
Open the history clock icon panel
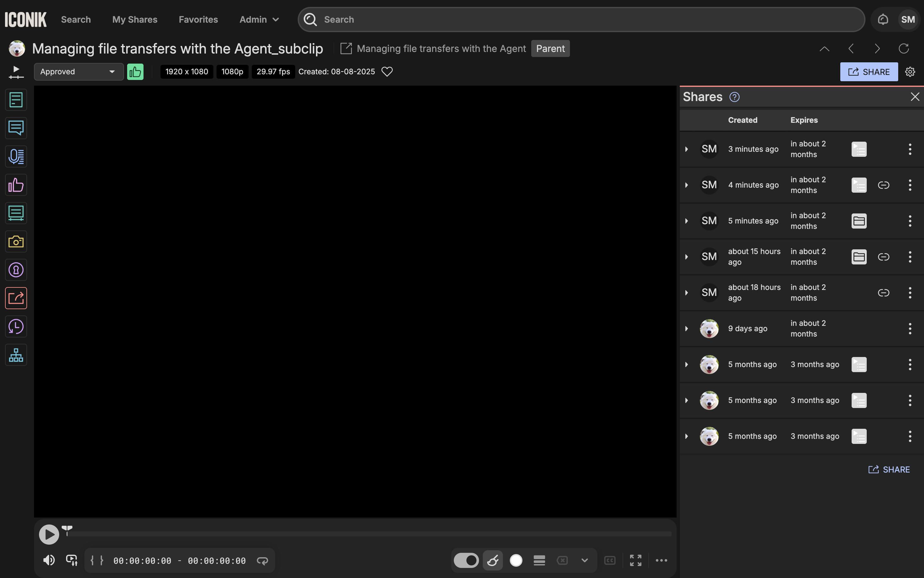pos(16,326)
